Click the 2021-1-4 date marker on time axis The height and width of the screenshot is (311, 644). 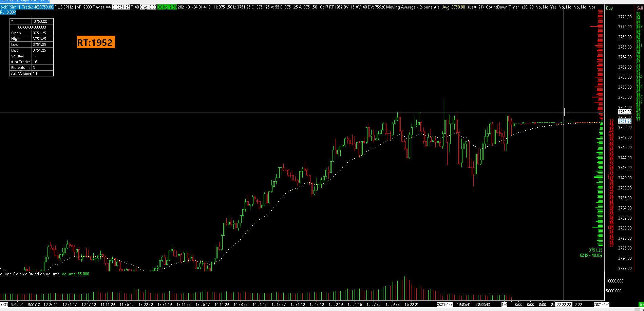click(x=602, y=305)
